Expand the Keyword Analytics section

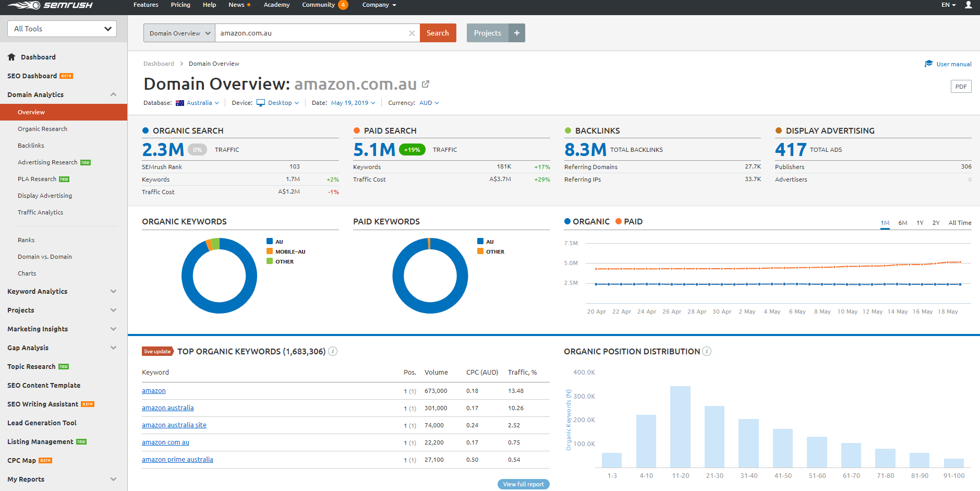[113, 291]
